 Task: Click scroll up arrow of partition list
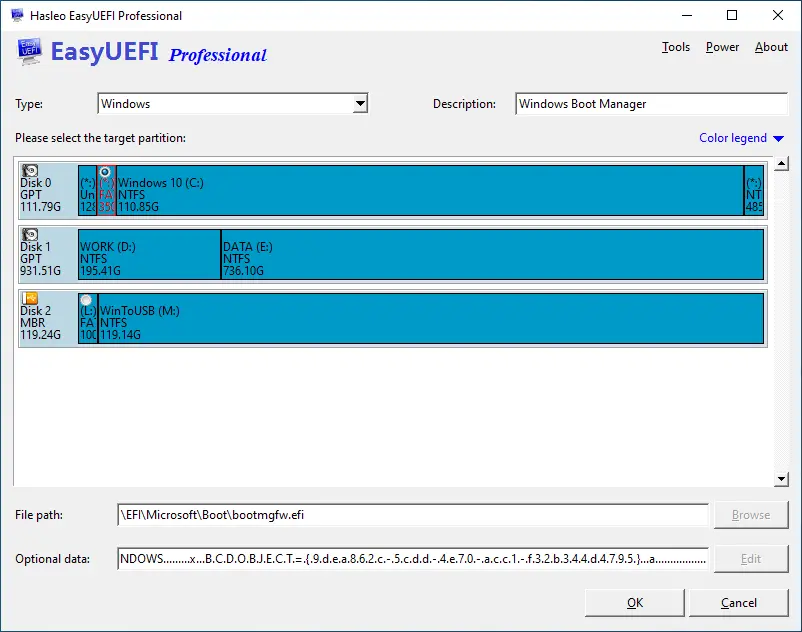click(782, 164)
